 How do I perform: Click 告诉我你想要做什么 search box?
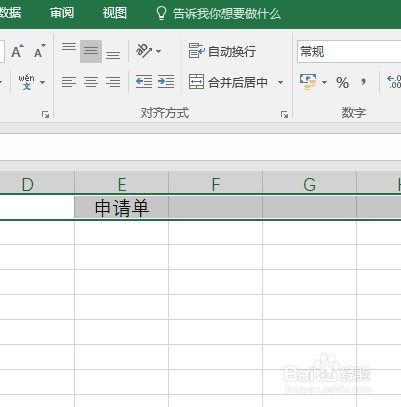coord(227,14)
